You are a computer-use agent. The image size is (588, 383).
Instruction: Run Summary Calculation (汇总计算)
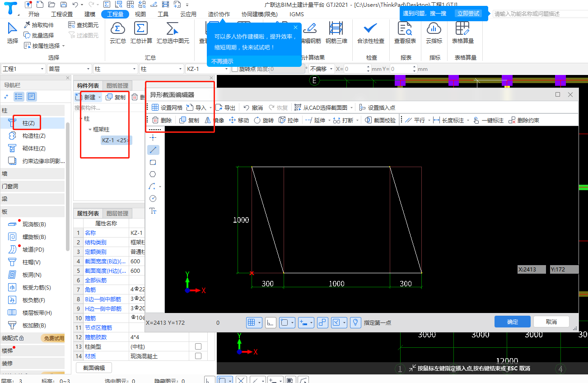pyautogui.click(x=141, y=33)
